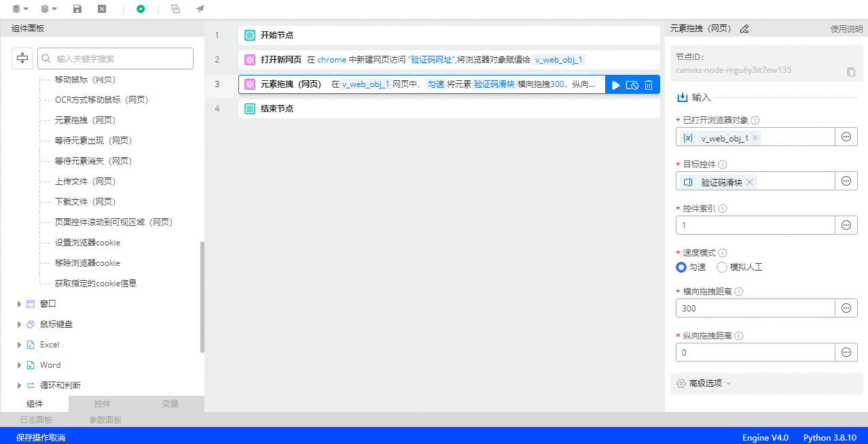Click info icon next to 纵向拖拽距离

click(739, 336)
